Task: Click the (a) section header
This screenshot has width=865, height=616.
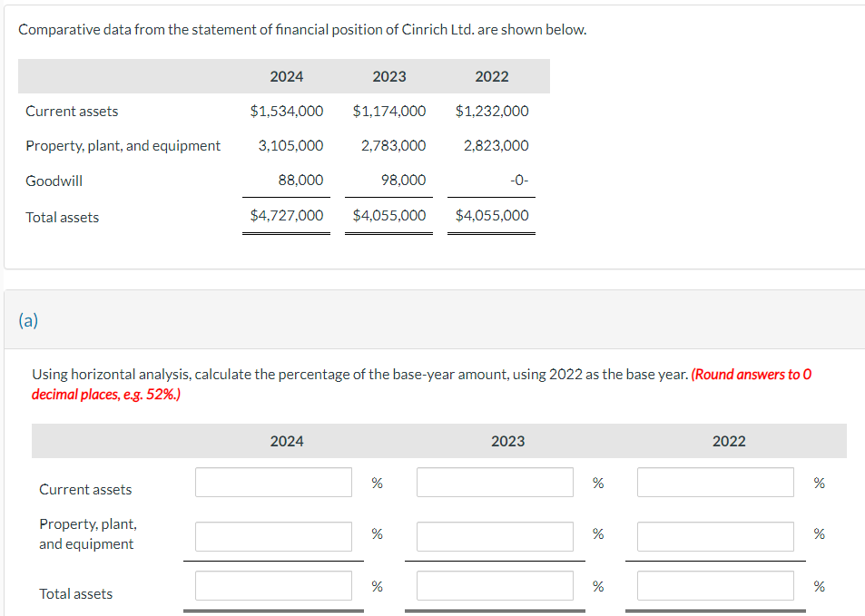Action: pos(30,320)
